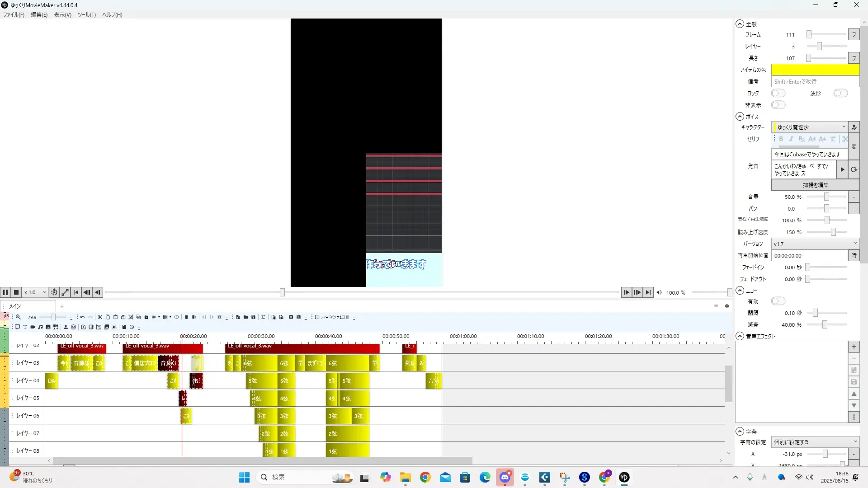
Task: Click the timeline settings gear icon
Action: [x=727, y=306]
